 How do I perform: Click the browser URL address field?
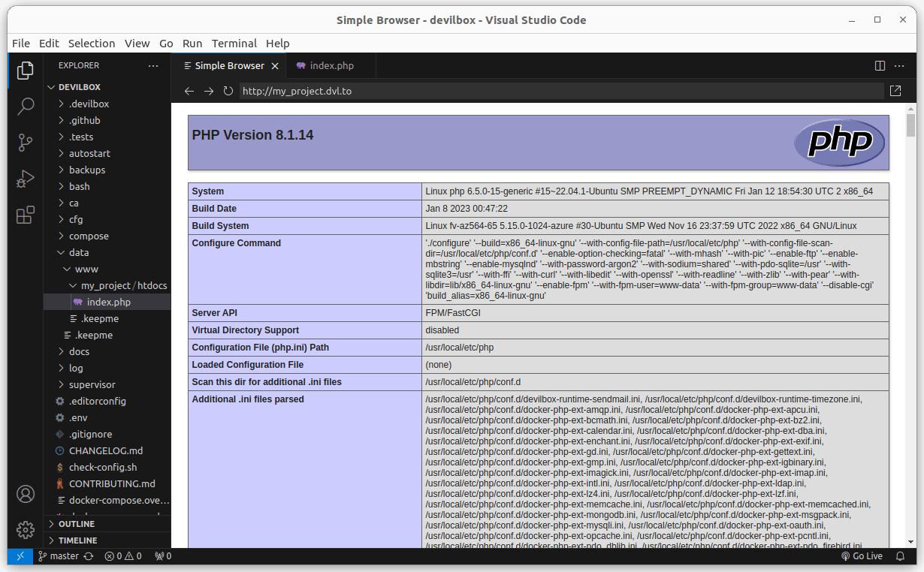point(560,91)
